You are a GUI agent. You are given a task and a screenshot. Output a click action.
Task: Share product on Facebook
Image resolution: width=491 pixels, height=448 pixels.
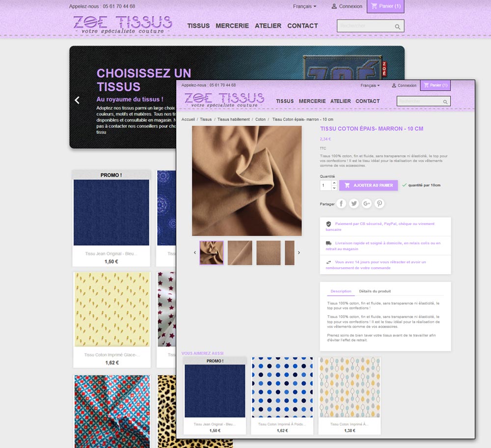point(341,204)
